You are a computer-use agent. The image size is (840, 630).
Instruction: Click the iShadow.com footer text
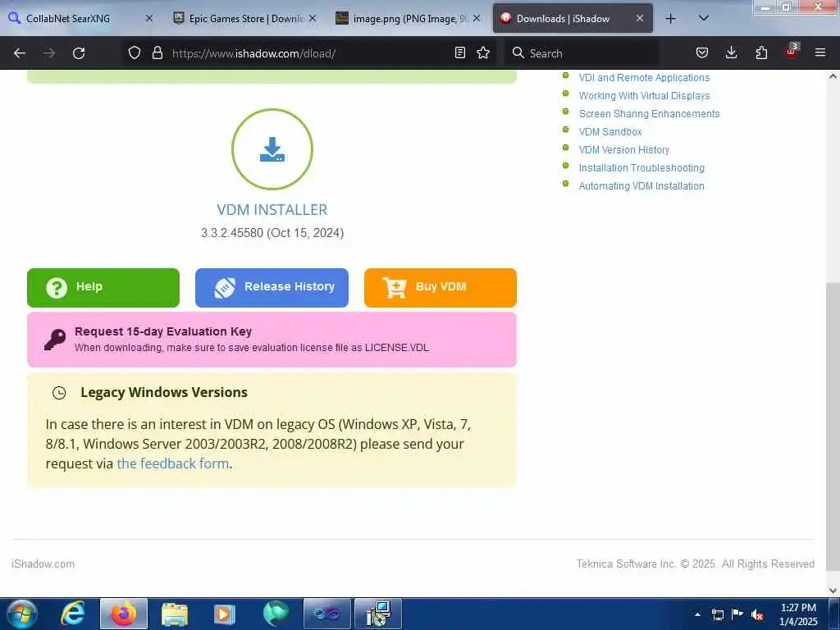(43, 564)
